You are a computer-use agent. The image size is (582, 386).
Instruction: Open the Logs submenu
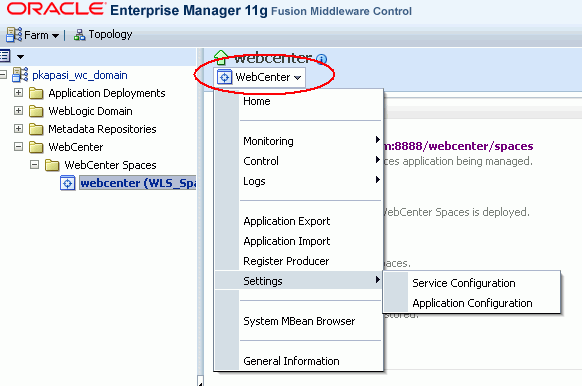(298, 181)
